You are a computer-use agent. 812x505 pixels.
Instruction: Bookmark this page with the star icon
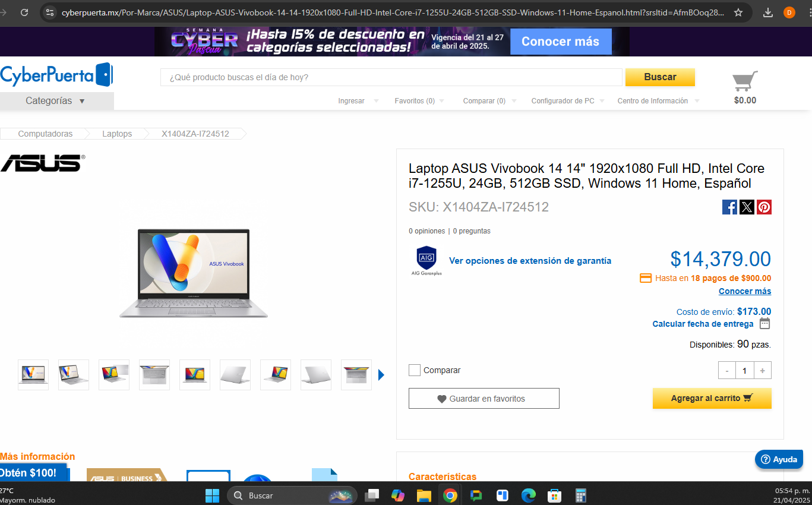[738, 12]
